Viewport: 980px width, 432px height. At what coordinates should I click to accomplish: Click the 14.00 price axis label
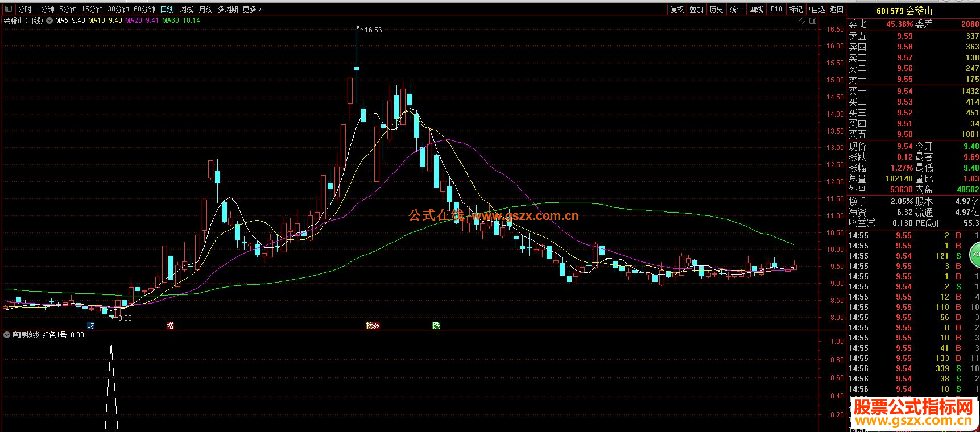(x=835, y=114)
